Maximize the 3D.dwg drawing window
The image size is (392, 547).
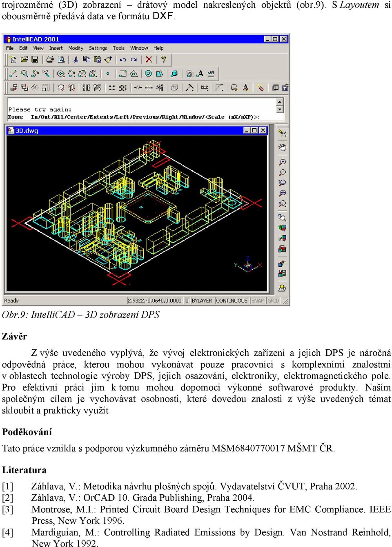[254, 130]
